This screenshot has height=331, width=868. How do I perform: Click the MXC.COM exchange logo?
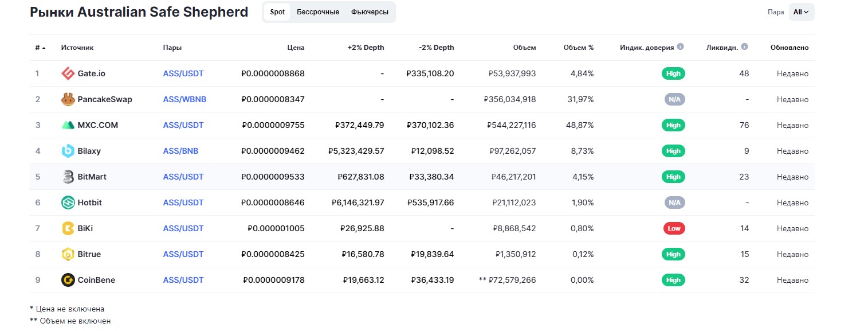(68, 125)
